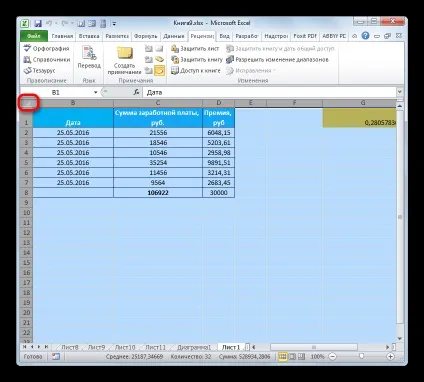424x382 pixels.
Task: Click vertical scrollbar down arrow
Action: pyautogui.click(x=400, y=339)
